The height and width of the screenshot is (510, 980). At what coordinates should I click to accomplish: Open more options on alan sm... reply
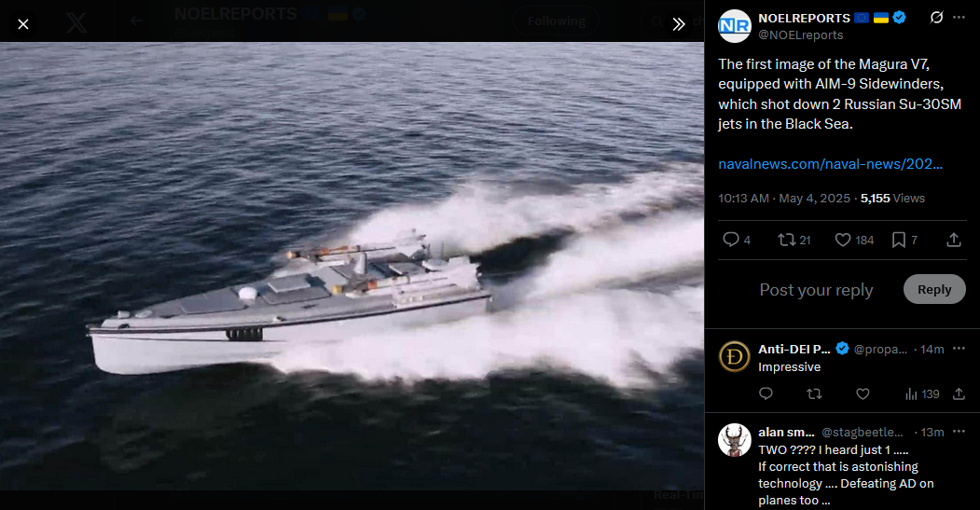coord(959,432)
